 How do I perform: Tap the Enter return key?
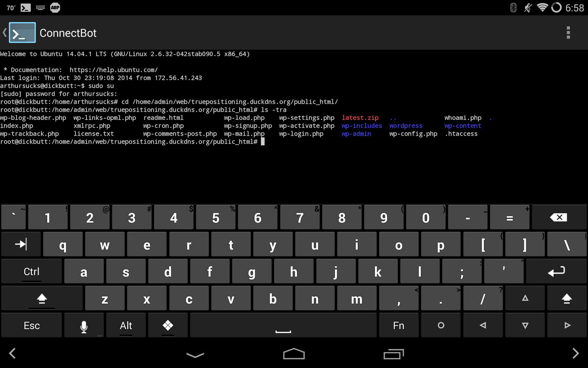click(x=556, y=271)
